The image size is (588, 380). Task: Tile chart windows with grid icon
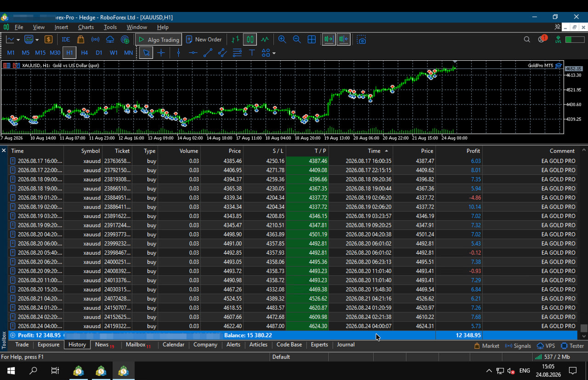tap(311, 39)
